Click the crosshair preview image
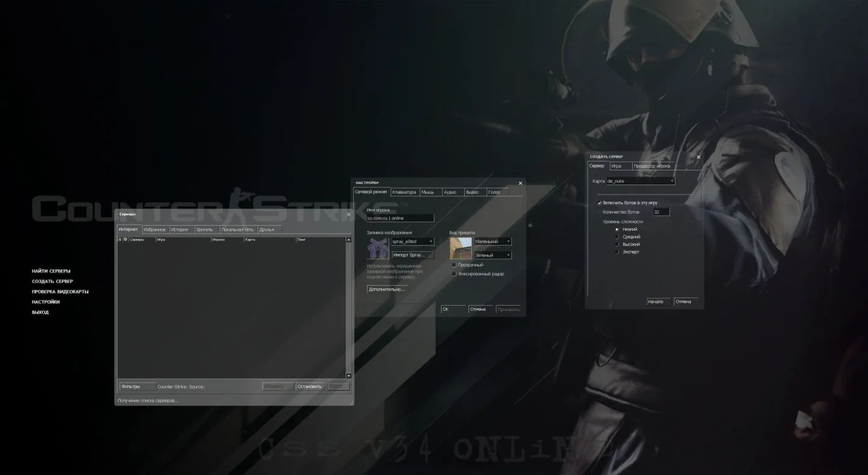 [460, 248]
